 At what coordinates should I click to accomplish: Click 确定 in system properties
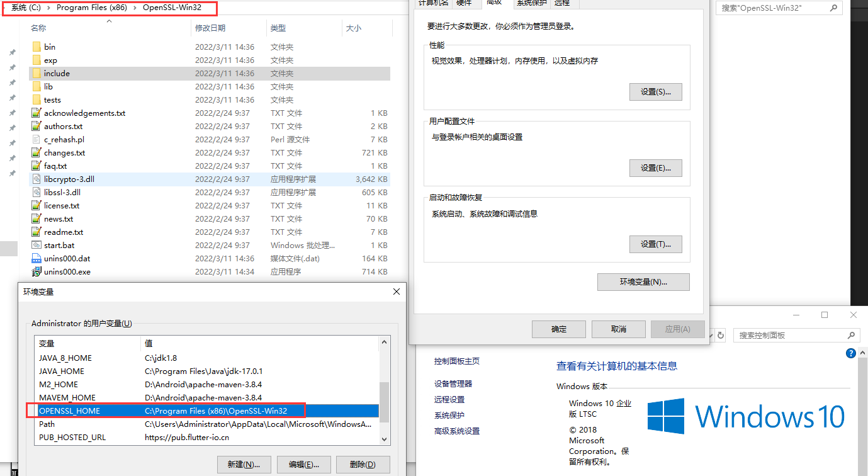[x=559, y=329]
